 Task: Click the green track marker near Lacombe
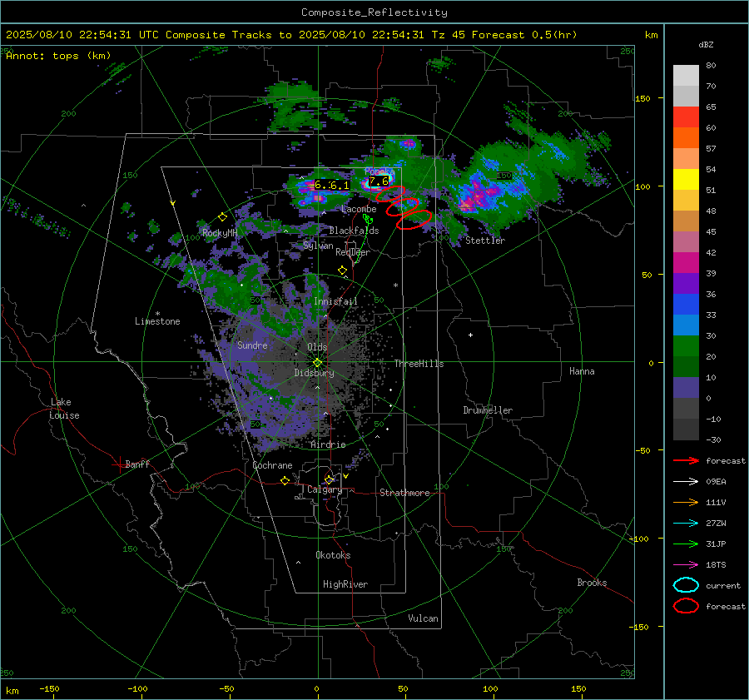[x=367, y=219]
